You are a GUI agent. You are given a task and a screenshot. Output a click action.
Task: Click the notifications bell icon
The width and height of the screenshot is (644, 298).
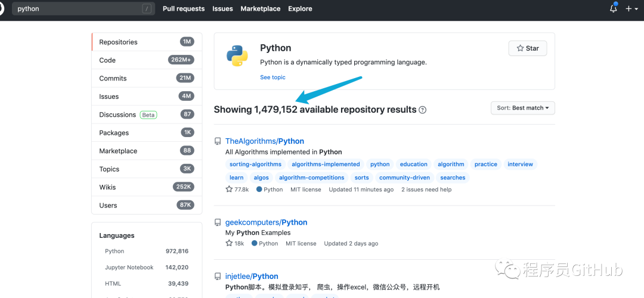(x=614, y=9)
